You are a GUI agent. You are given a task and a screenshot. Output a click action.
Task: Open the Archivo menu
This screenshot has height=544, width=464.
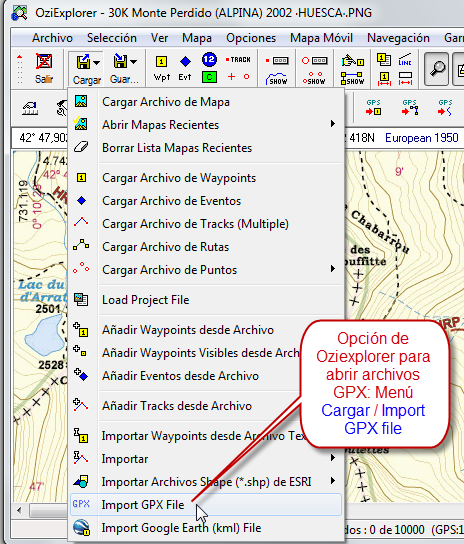52,38
